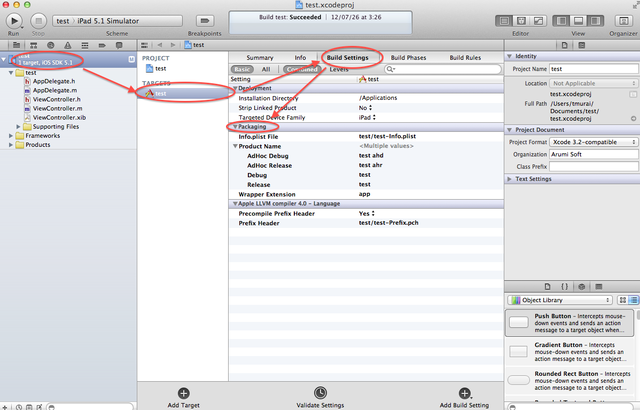Open ViewController.h file
Image resolution: width=640 pixels, height=410 pixels.
click(x=56, y=99)
